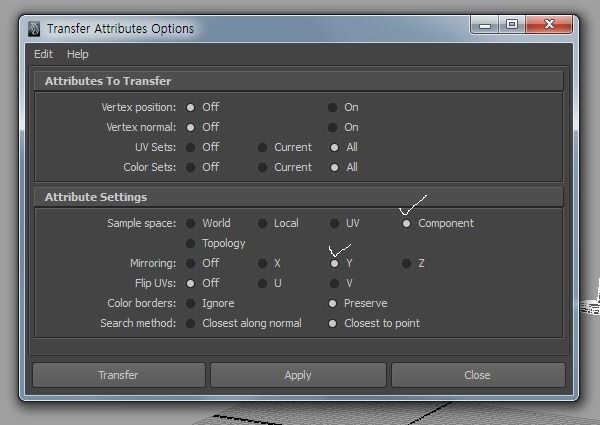Set Vertex normal to On
The image size is (600, 425).
click(x=333, y=127)
